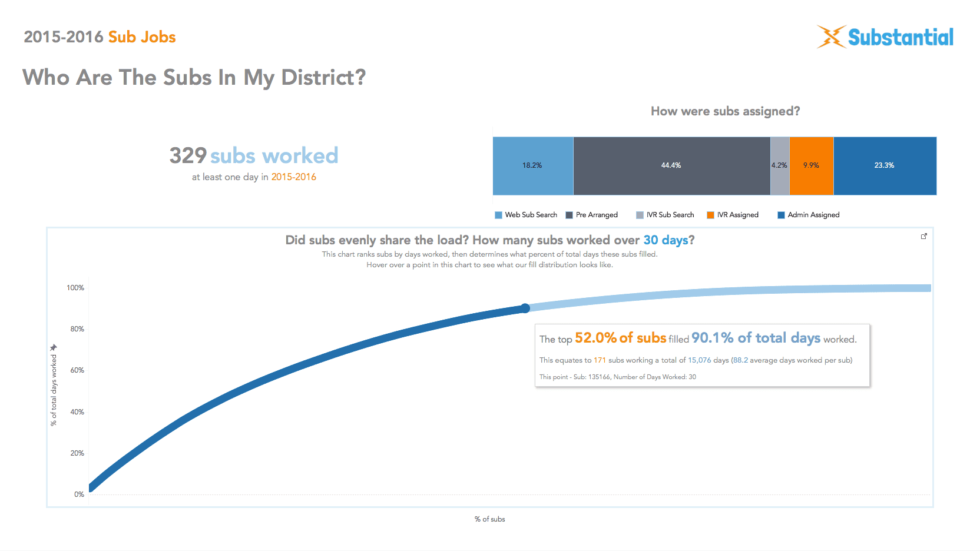Click the IVR Sub Search legend square
This screenshot has height=551, width=980.
coord(640,215)
